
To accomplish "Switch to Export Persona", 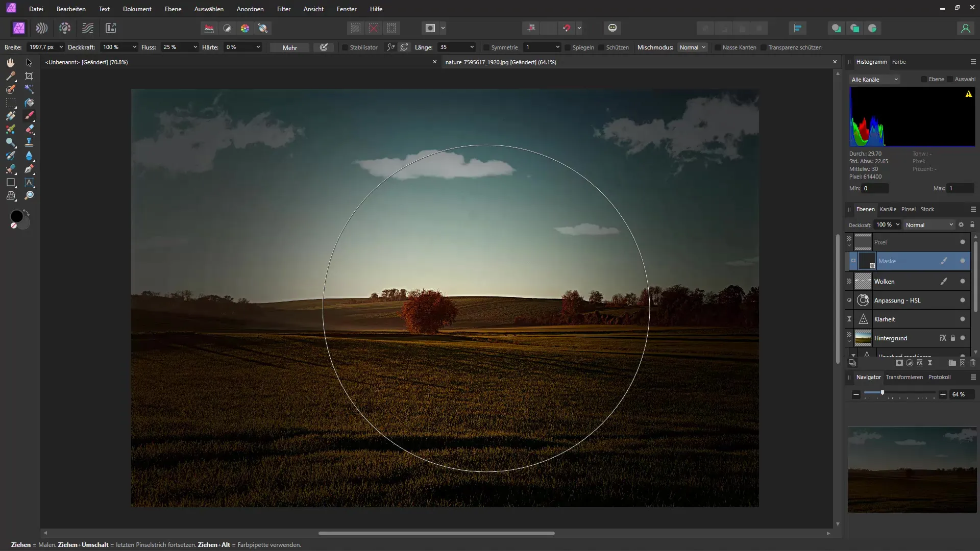I will coord(111,28).
